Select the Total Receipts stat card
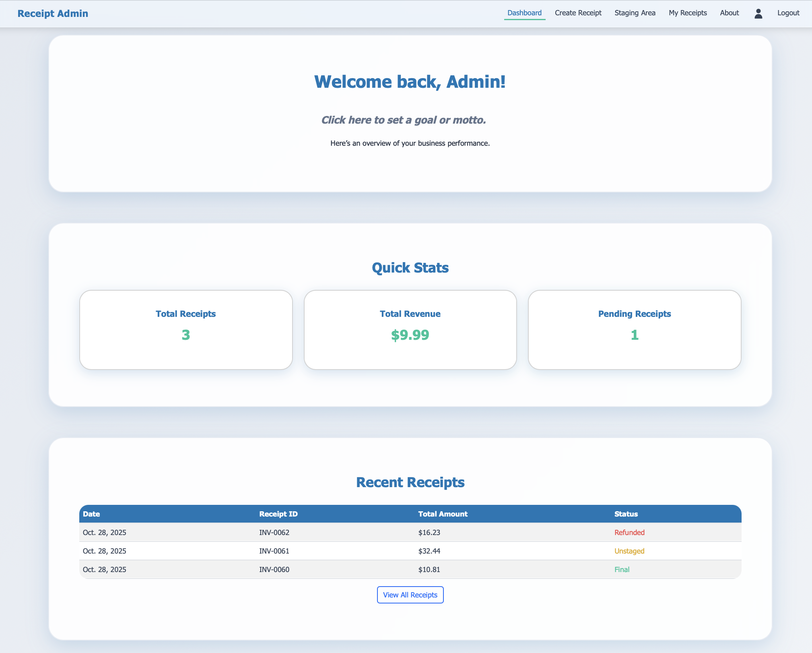Viewport: 812px width, 653px height. tap(185, 329)
